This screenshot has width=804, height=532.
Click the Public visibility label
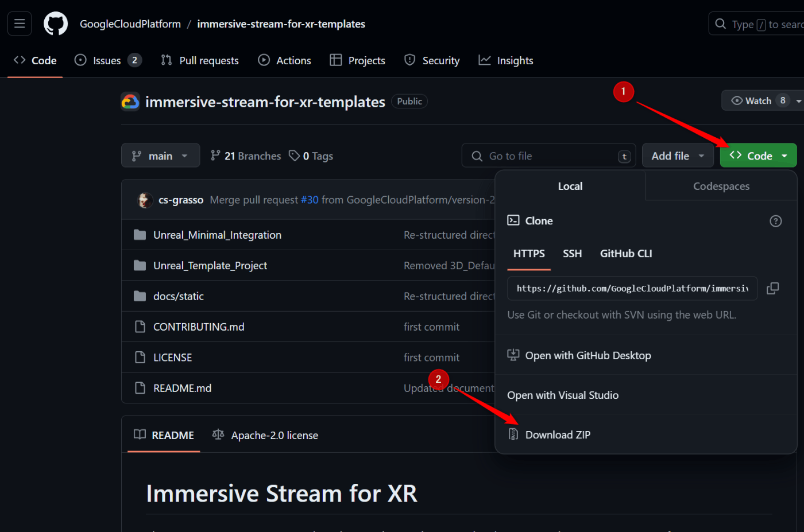(x=409, y=101)
